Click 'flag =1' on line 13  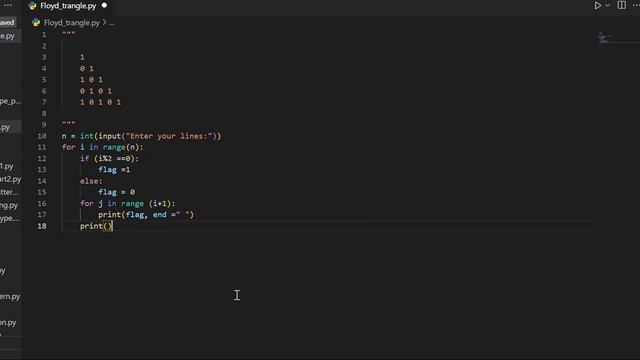pyautogui.click(x=114, y=170)
